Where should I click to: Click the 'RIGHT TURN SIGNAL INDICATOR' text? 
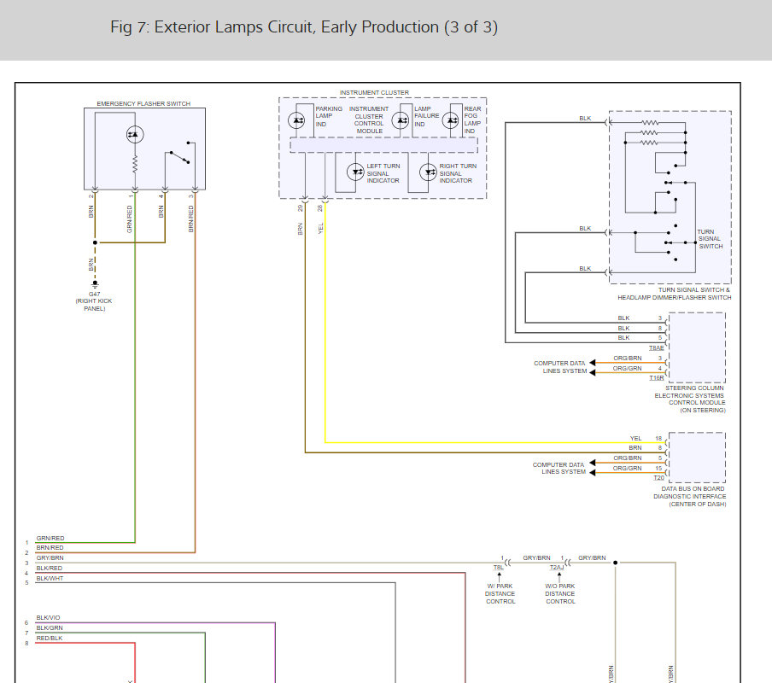[x=458, y=173]
